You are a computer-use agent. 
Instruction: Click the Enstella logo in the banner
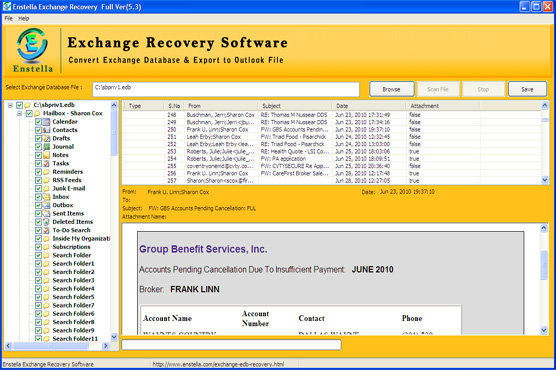pyautogui.click(x=32, y=50)
